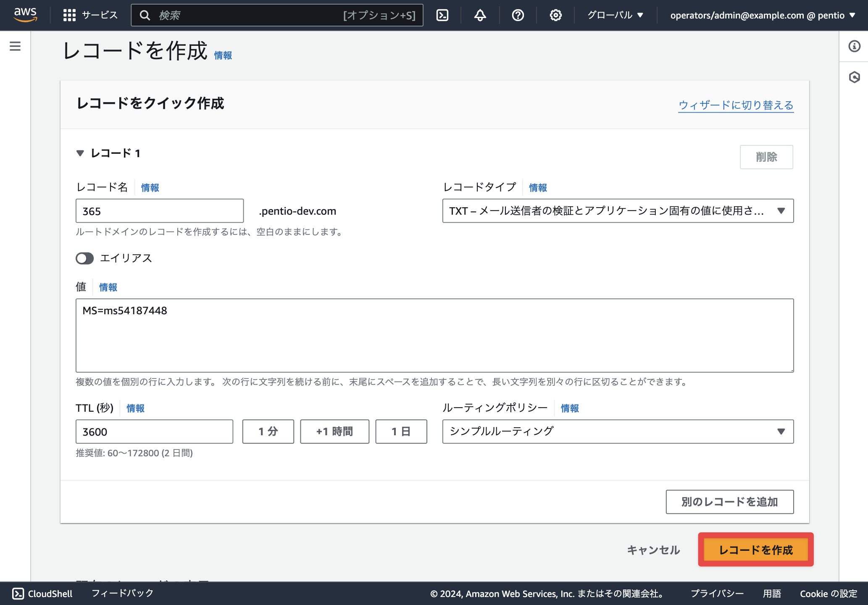Click the AWS logo home icon
The width and height of the screenshot is (868, 605).
tap(25, 15)
